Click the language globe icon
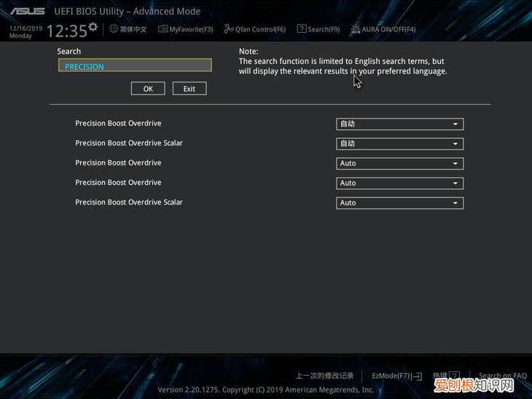 (x=114, y=29)
